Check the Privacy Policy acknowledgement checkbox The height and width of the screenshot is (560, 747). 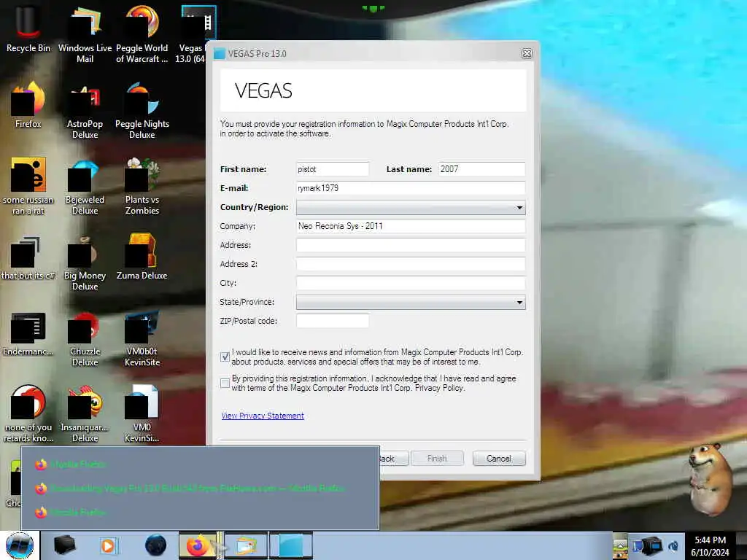tap(225, 383)
